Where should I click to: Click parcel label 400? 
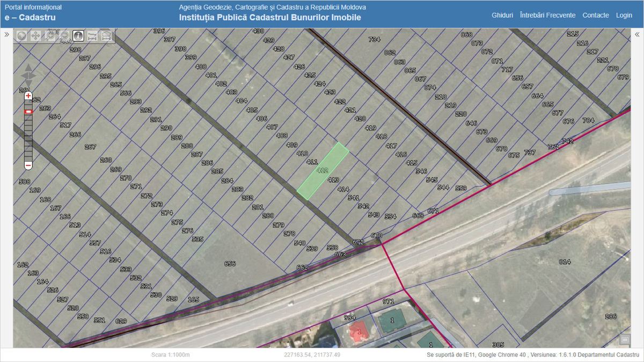[201, 67]
